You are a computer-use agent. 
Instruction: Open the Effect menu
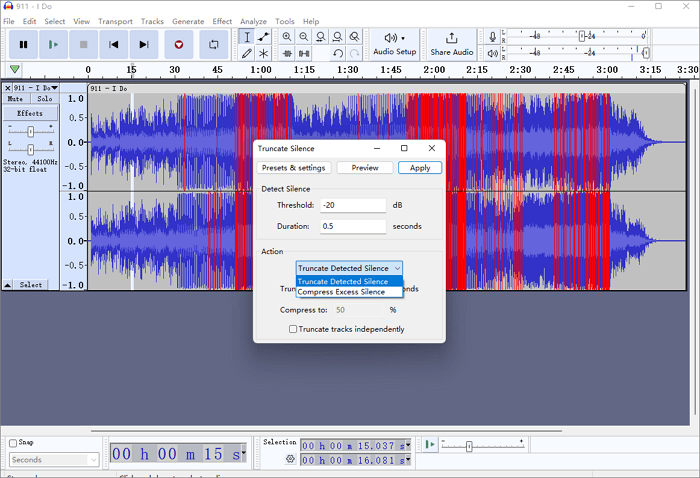click(222, 21)
